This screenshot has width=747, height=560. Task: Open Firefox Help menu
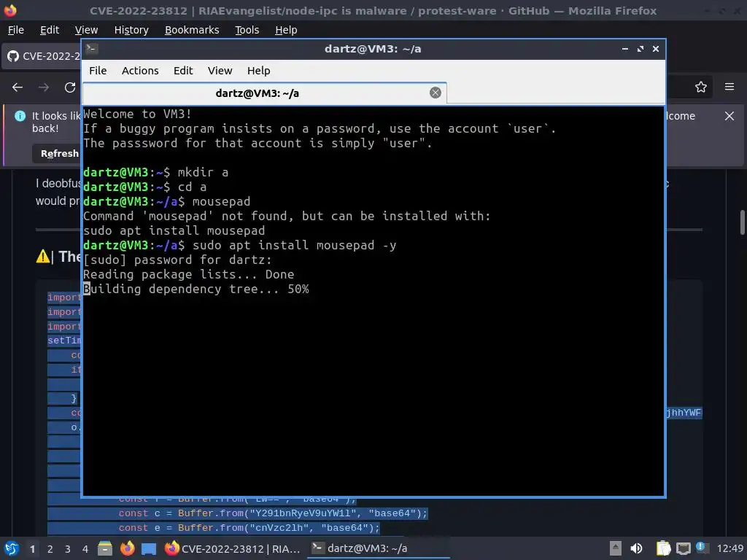pos(286,30)
